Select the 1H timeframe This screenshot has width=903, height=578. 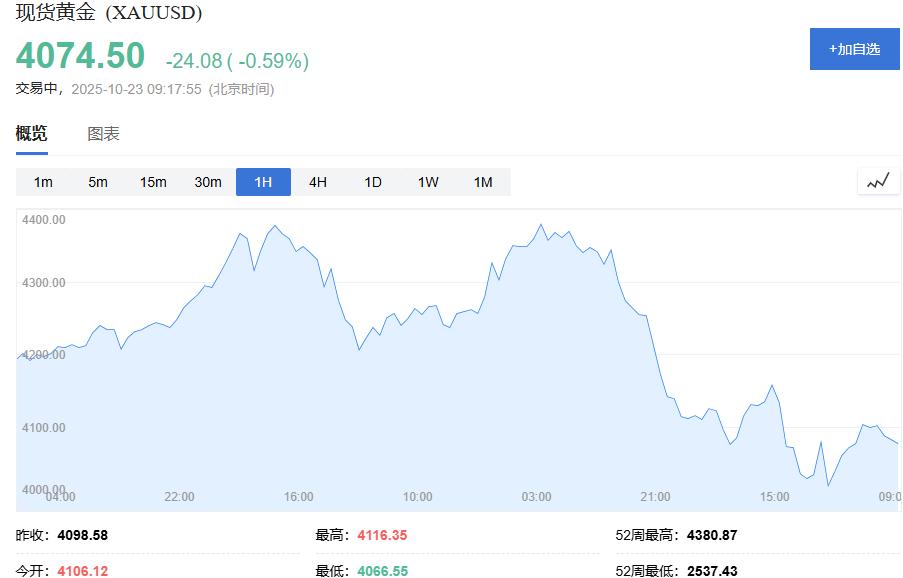[262, 182]
